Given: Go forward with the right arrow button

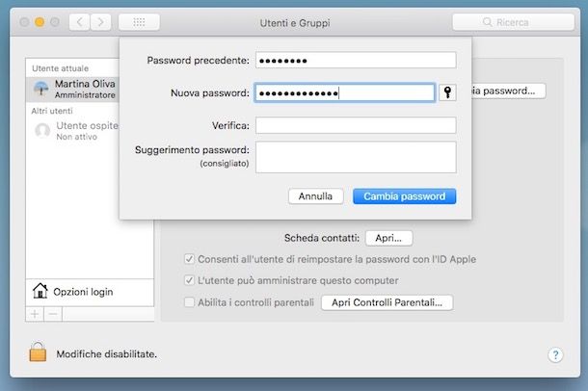Looking at the screenshot, I should (x=100, y=22).
